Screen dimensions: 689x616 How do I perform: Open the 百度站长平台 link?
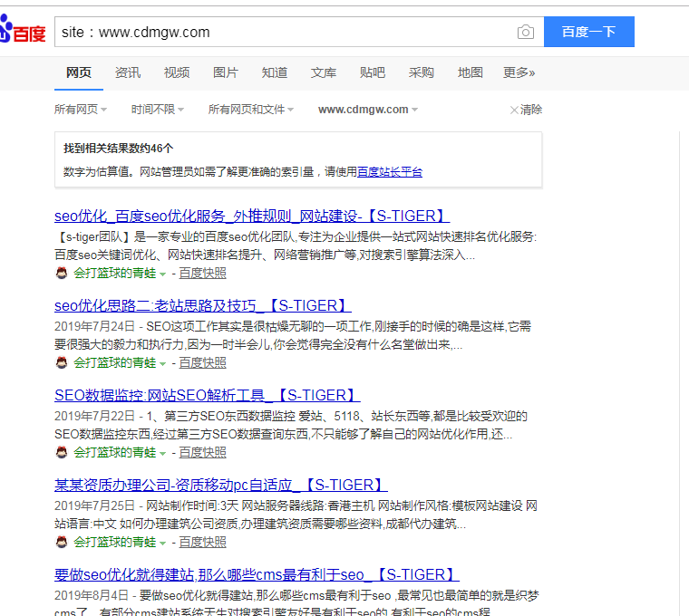390,172
